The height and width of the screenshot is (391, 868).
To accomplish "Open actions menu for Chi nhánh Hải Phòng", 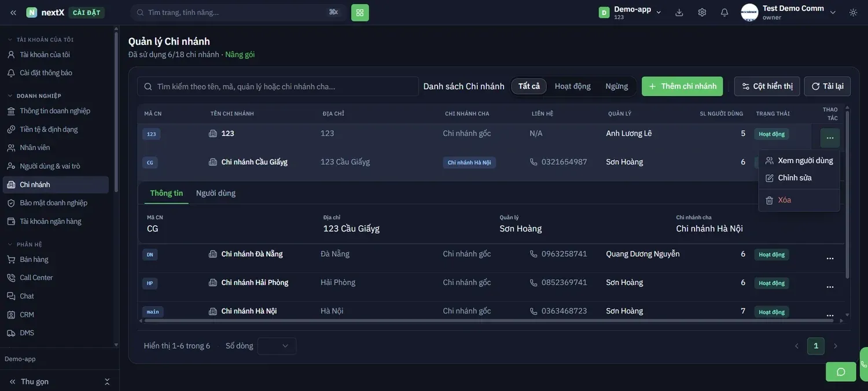I will point(830,287).
